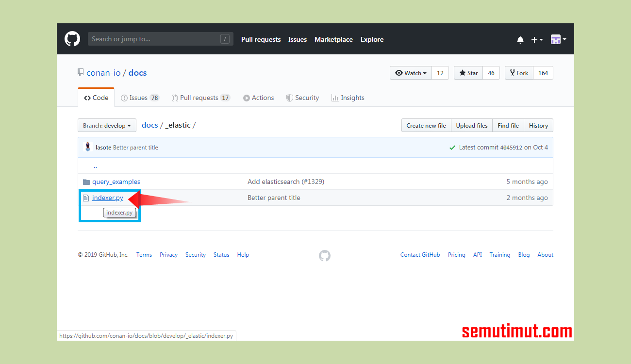Click Find file
This screenshot has width=631, height=364.
click(508, 125)
